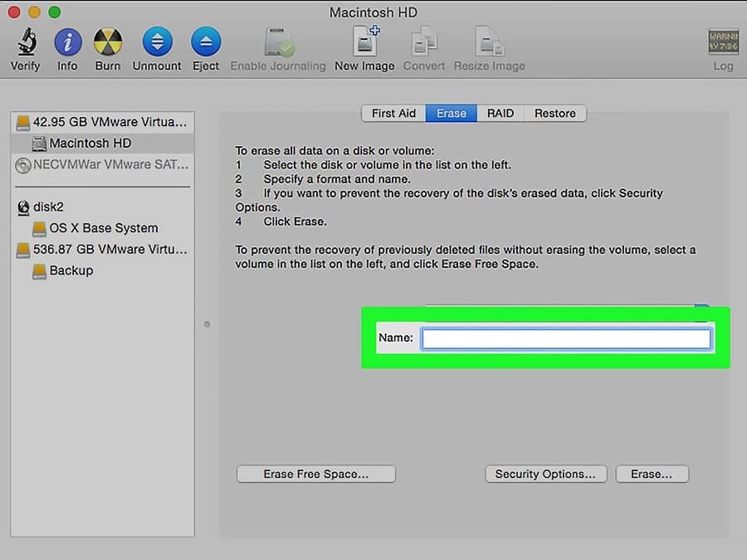Create a disk image with New Image
The width and height of the screenshot is (747, 560).
365,41
